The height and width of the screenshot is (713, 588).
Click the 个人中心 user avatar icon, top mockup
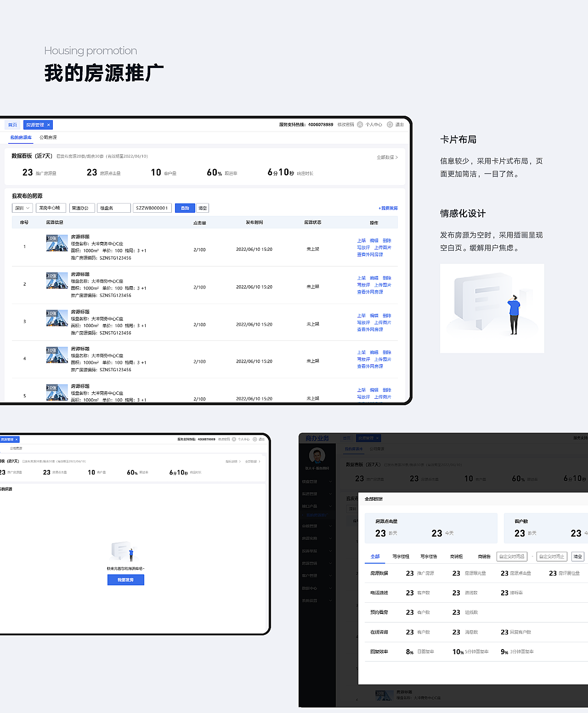[x=360, y=124]
